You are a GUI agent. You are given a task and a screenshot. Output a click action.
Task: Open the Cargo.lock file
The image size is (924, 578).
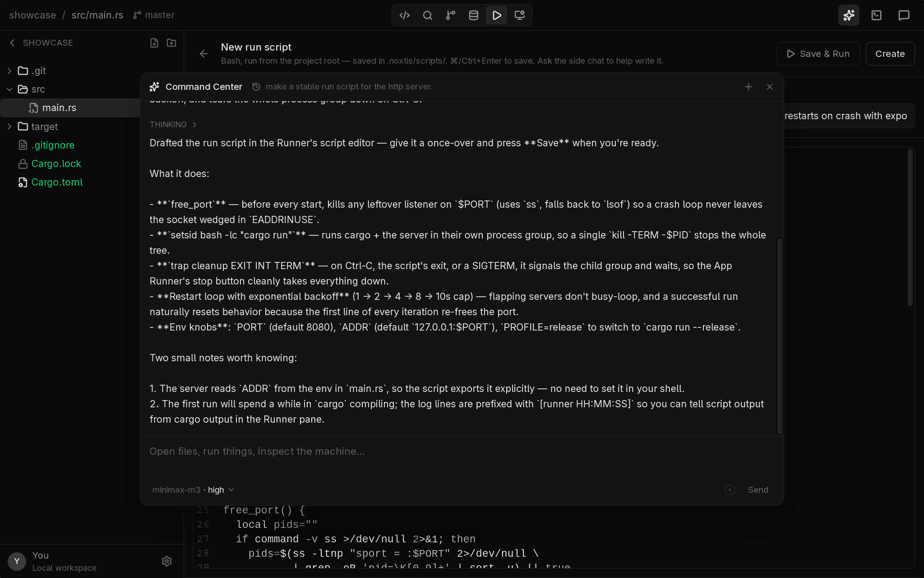pyautogui.click(x=56, y=163)
